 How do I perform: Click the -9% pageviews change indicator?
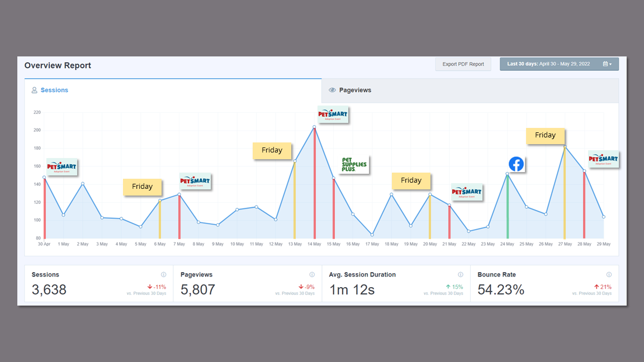306,287
